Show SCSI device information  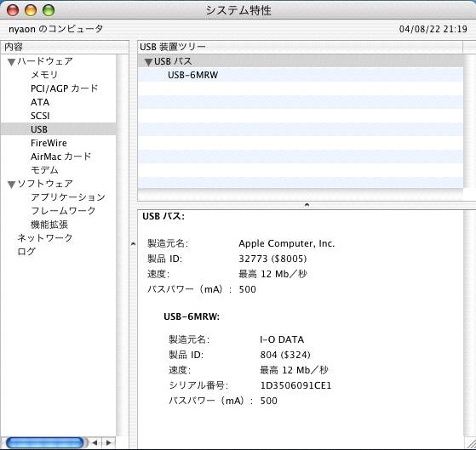point(40,116)
